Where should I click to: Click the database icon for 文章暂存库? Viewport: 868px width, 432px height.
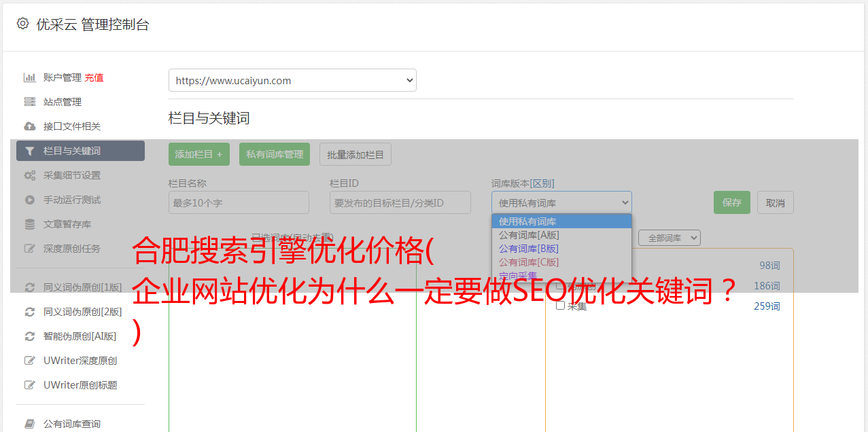tap(29, 224)
